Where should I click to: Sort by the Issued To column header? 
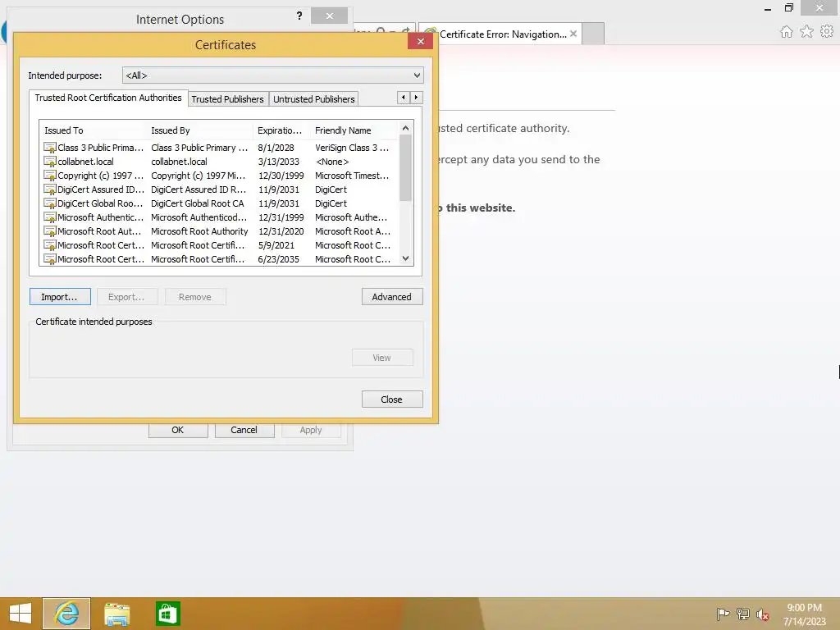tap(93, 130)
